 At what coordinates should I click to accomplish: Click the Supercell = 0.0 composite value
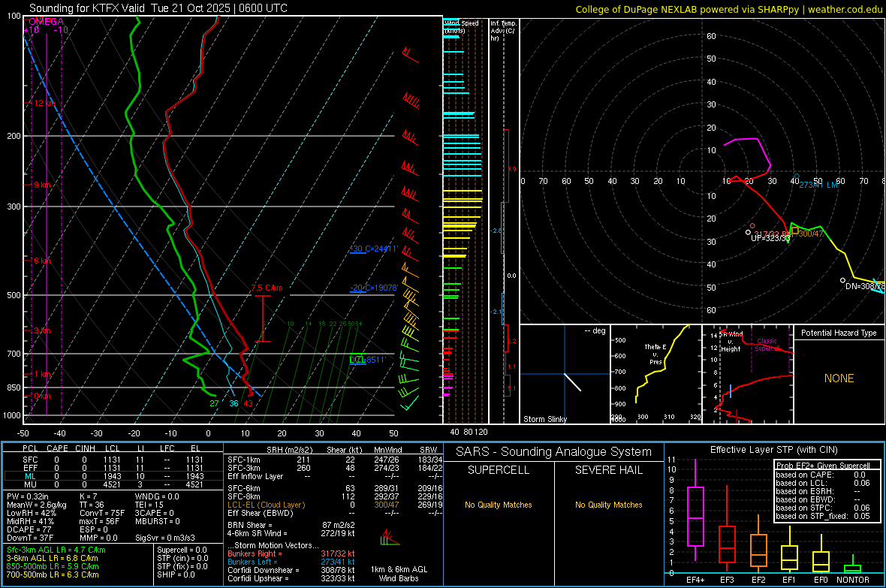(x=182, y=550)
